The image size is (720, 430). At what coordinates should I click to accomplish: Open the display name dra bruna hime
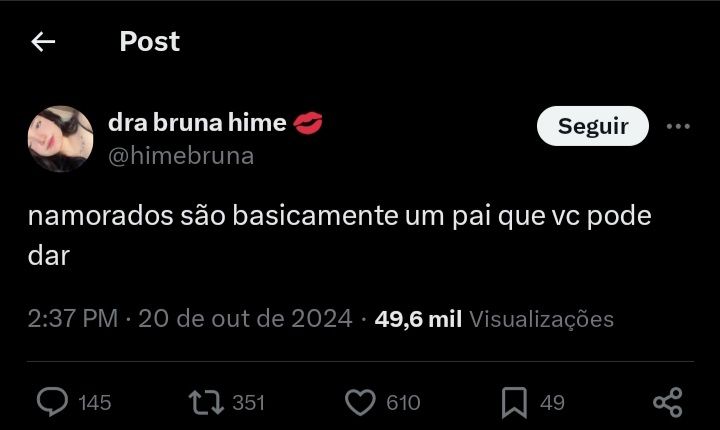197,123
